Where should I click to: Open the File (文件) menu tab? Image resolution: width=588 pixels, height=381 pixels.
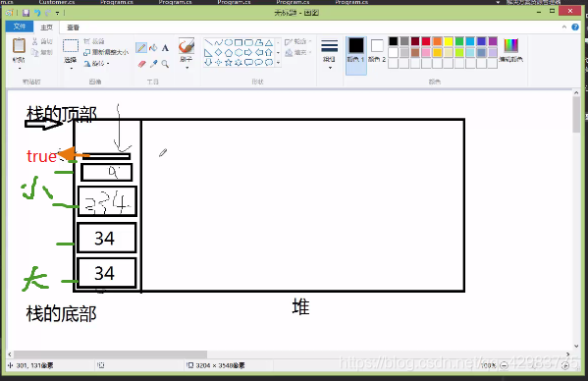(x=20, y=27)
